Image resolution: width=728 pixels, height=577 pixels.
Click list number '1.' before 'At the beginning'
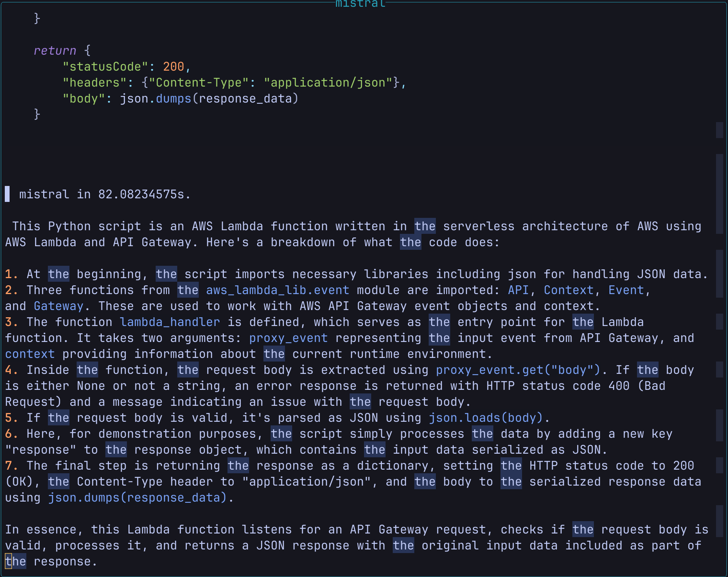point(12,274)
